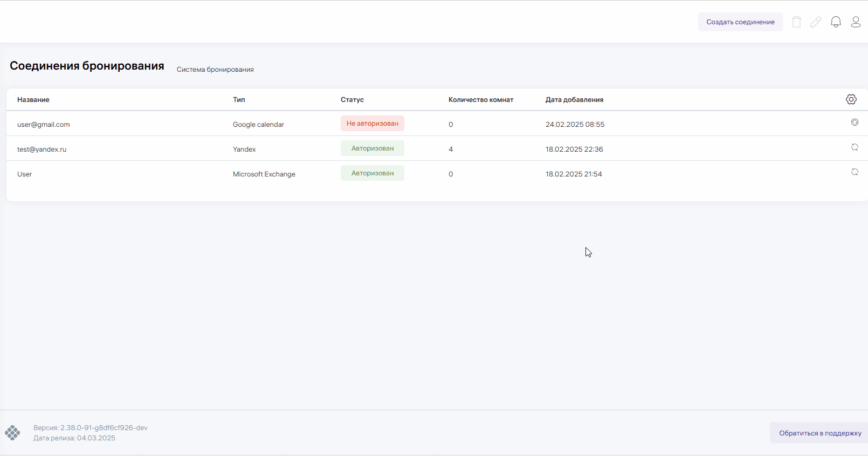
Task: Click Обратиться в поддержку button
Action: coord(819,433)
